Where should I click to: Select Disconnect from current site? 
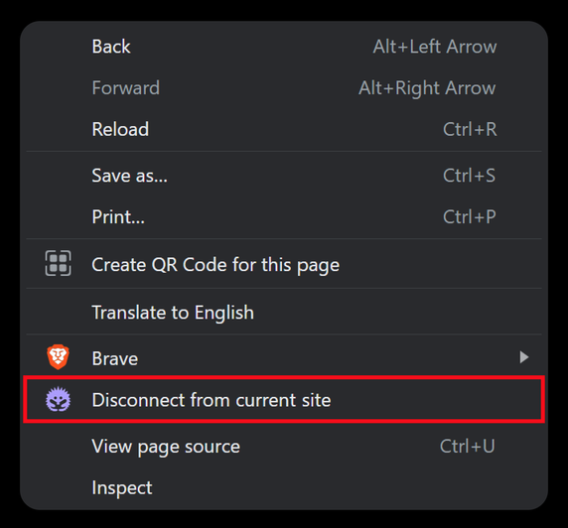(284, 399)
